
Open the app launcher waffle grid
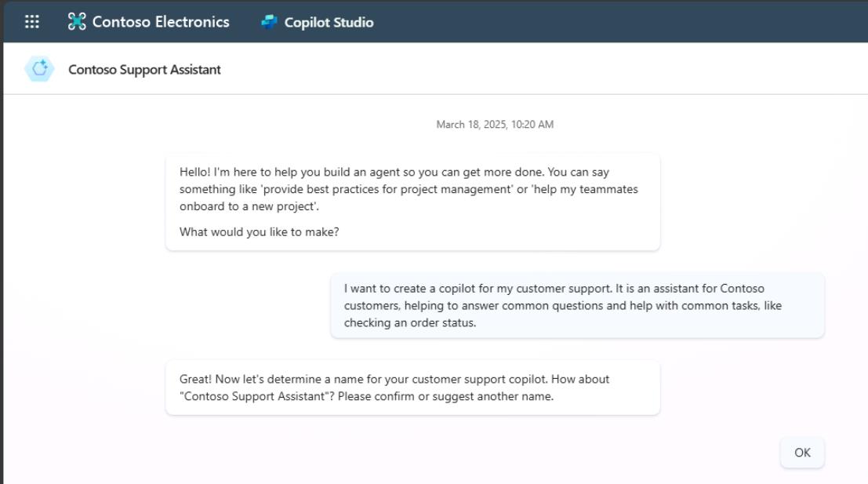(32, 22)
